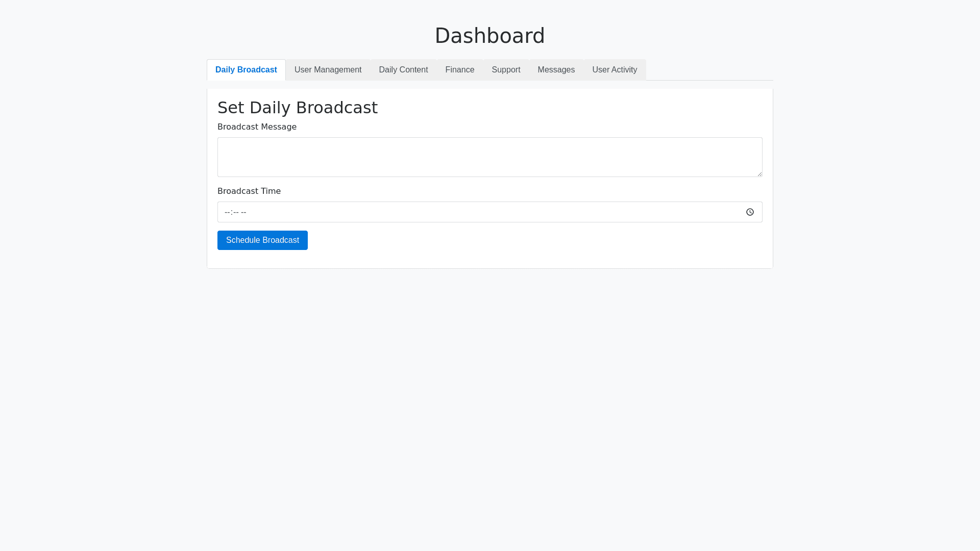Screen dimensions: 980x551
Task: Click the Dashboard page title
Action: (x=489, y=36)
